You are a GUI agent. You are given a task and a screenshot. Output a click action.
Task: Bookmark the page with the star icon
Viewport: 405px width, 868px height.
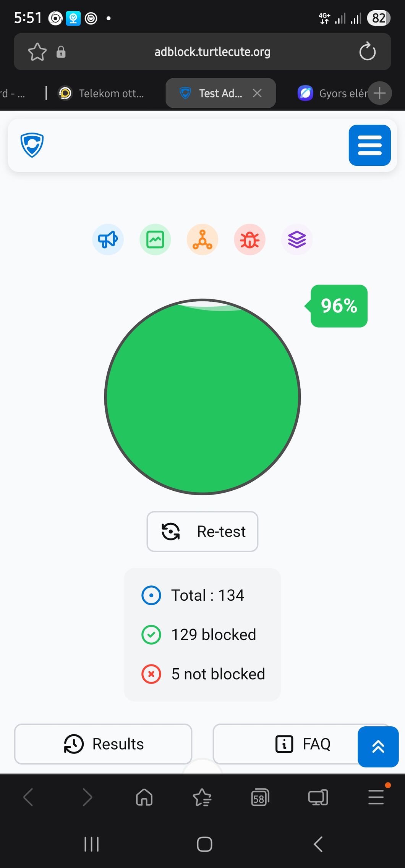point(37,52)
